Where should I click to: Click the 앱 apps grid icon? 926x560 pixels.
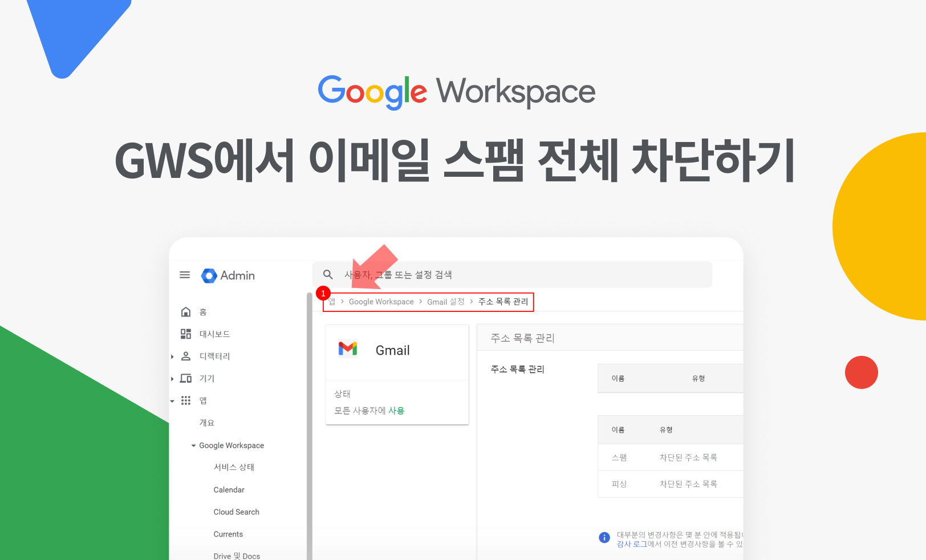185,400
